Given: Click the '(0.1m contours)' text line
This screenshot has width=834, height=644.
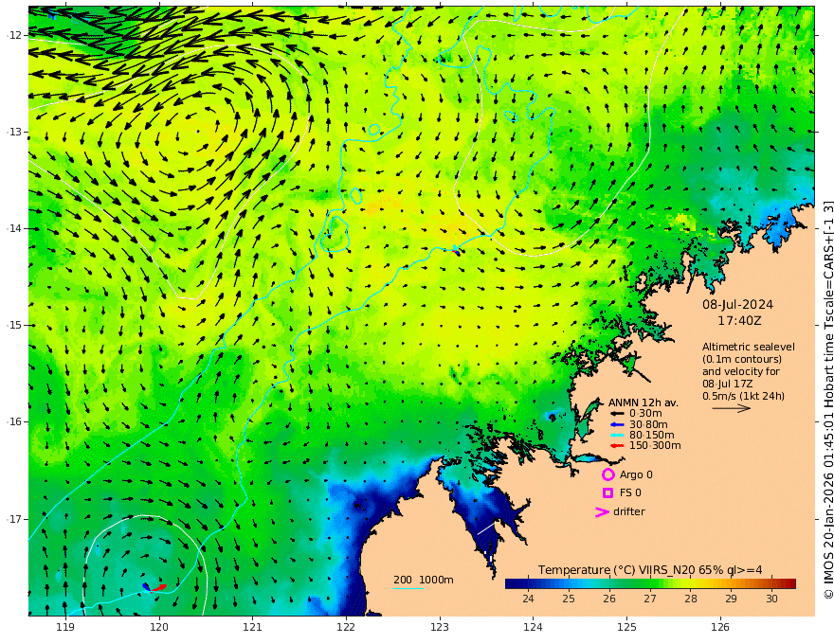Looking at the screenshot, I should point(742,359).
